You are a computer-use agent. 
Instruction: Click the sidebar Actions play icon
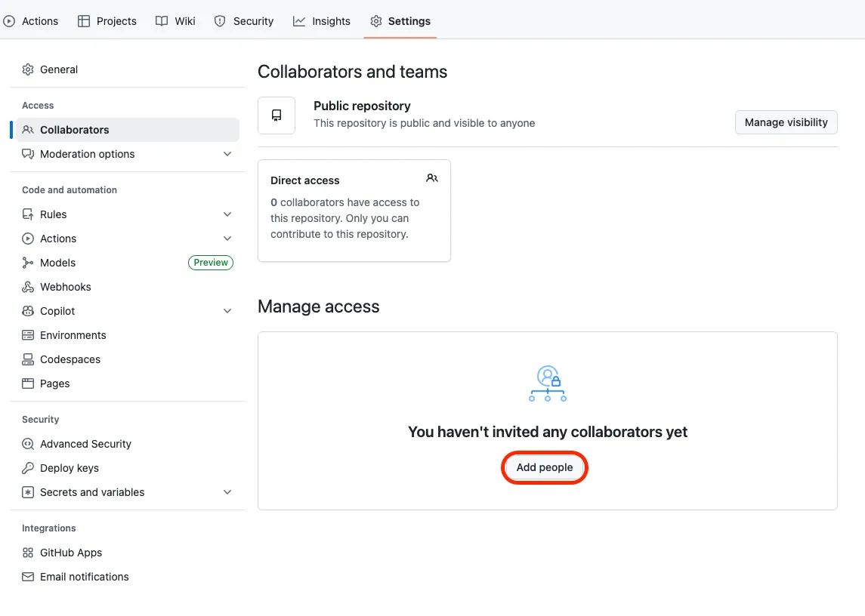coord(28,239)
